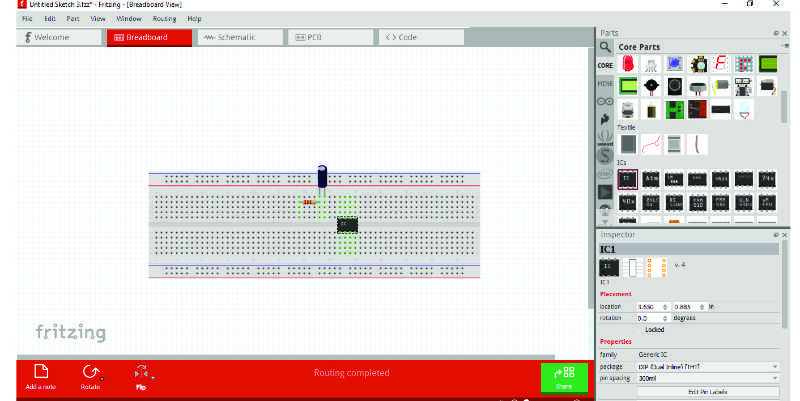The width and height of the screenshot is (800, 401).
Task: Pick the black piezo buzzer part
Action: tap(651, 87)
